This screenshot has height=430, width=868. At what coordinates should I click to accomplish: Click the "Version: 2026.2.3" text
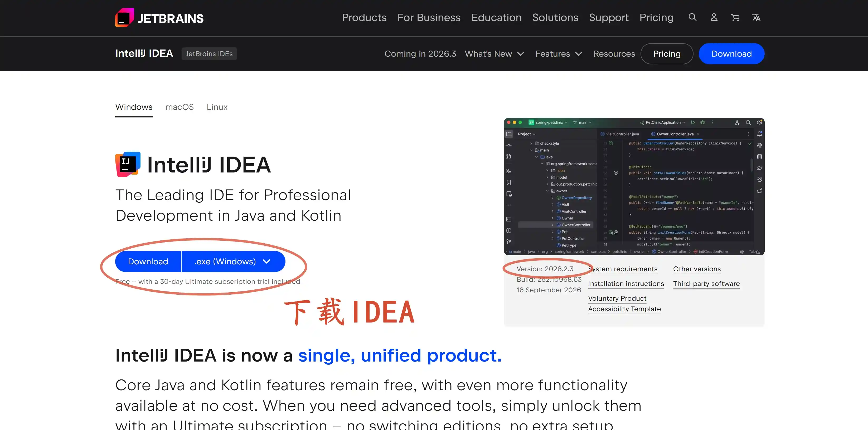[x=545, y=269]
